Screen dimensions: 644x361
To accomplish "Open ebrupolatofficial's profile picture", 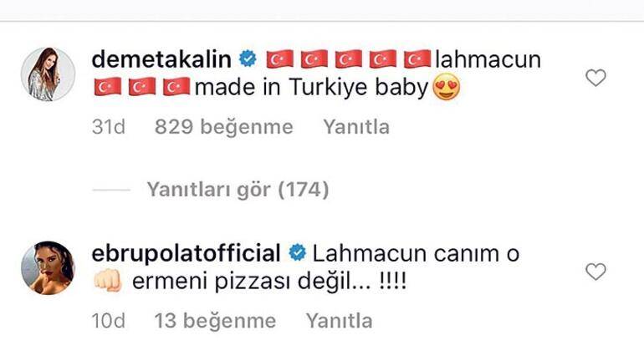I will 48,268.
